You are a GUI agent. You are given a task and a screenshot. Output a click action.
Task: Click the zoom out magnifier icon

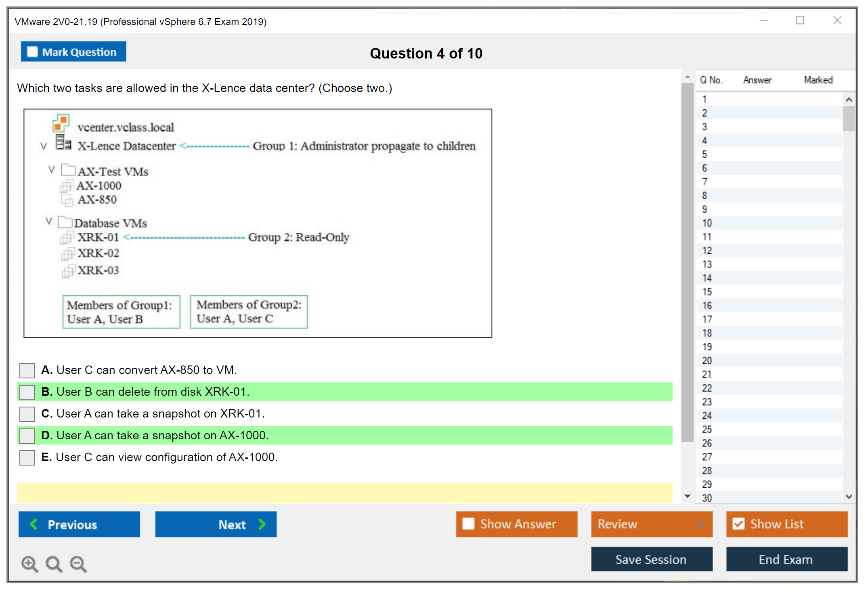pyautogui.click(x=78, y=564)
